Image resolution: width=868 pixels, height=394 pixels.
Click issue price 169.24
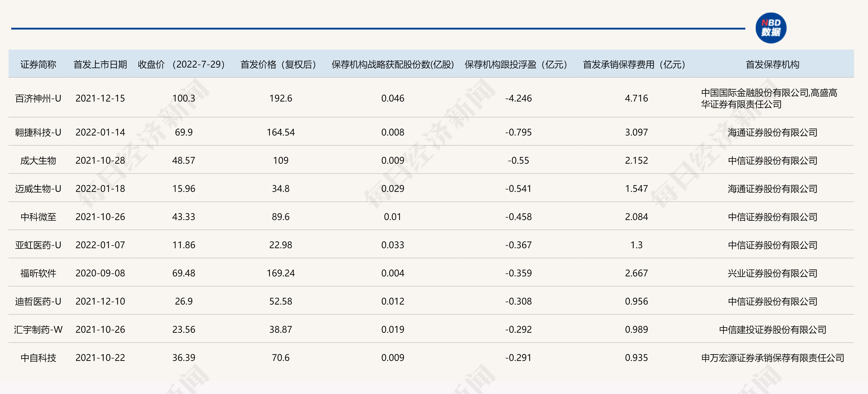tap(280, 273)
